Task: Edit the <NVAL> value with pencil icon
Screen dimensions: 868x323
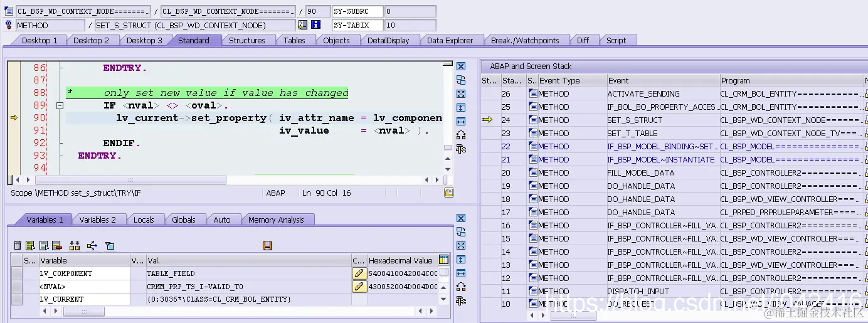Action: pyautogui.click(x=359, y=286)
